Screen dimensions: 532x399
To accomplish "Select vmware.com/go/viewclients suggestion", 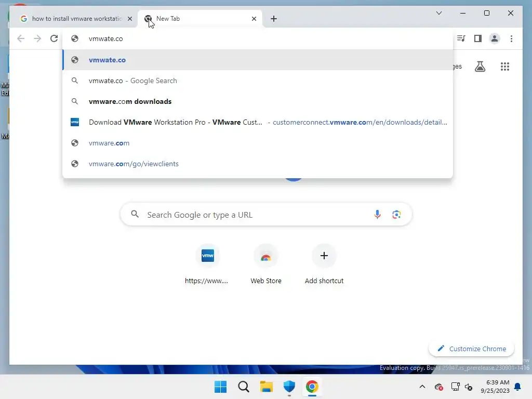I will (x=258, y=164).
